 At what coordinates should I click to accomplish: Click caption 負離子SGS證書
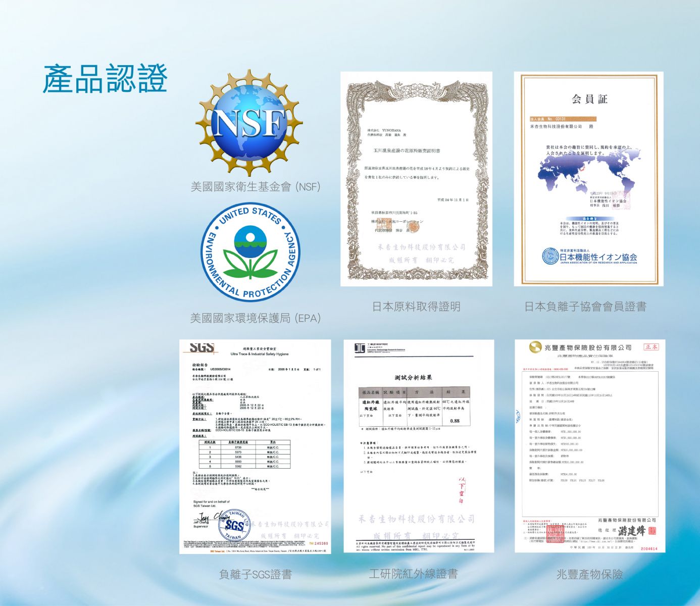(x=255, y=574)
